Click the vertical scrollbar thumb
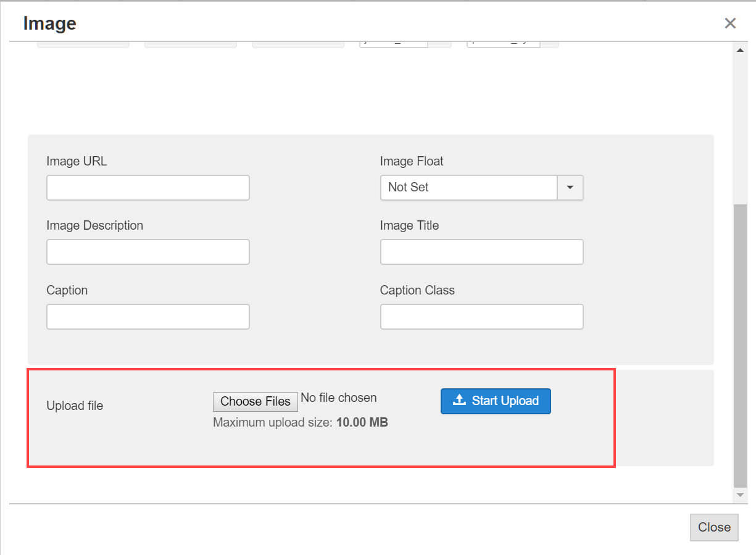The width and height of the screenshot is (756, 555). [x=740, y=346]
